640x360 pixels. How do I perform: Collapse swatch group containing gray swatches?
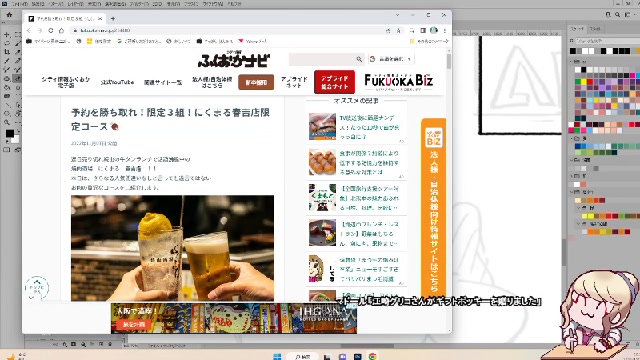571,160
